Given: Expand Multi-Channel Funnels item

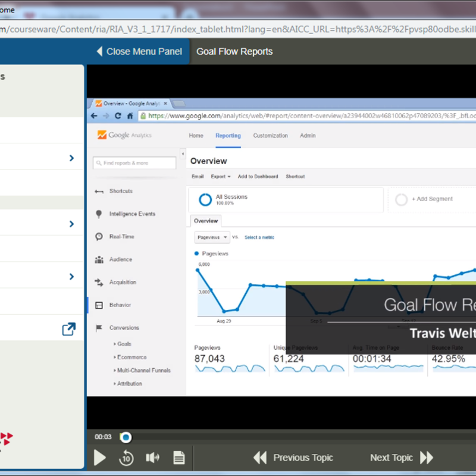Looking at the screenshot, I should click(142, 370).
